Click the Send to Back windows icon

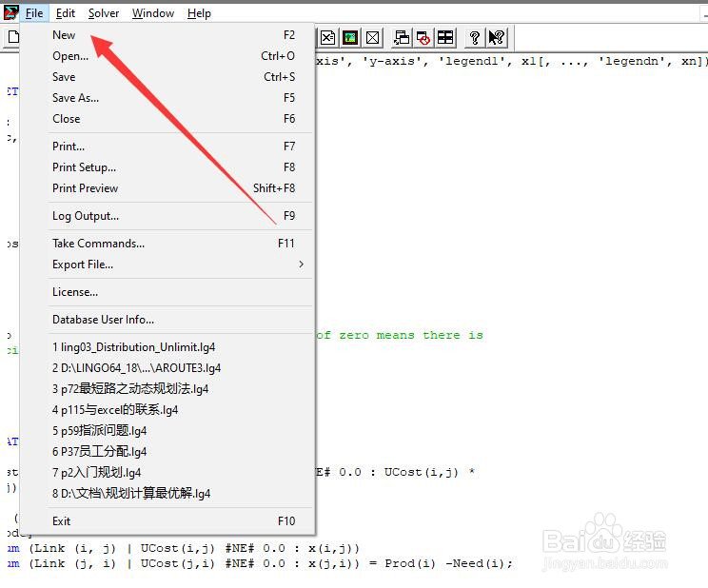(x=402, y=37)
